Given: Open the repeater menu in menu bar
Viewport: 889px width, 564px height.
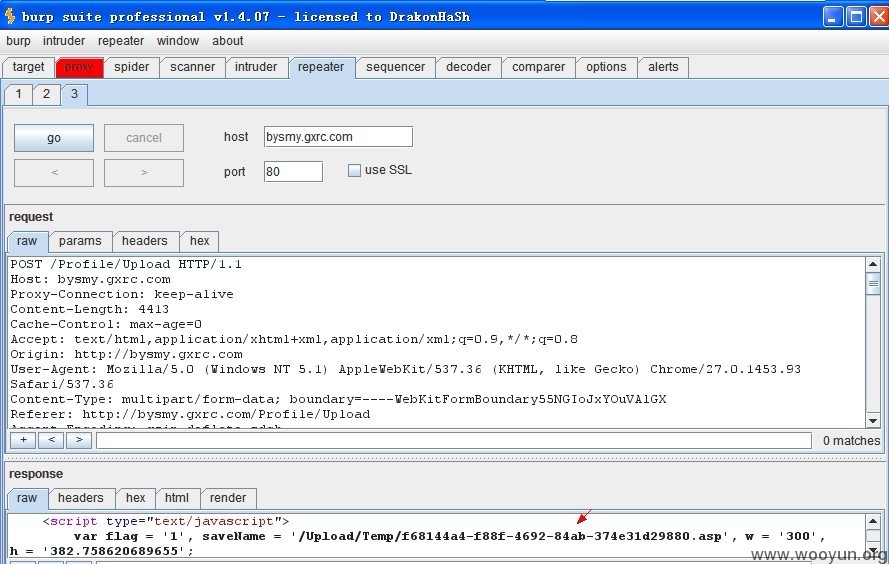Looking at the screenshot, I should (121, 41).
